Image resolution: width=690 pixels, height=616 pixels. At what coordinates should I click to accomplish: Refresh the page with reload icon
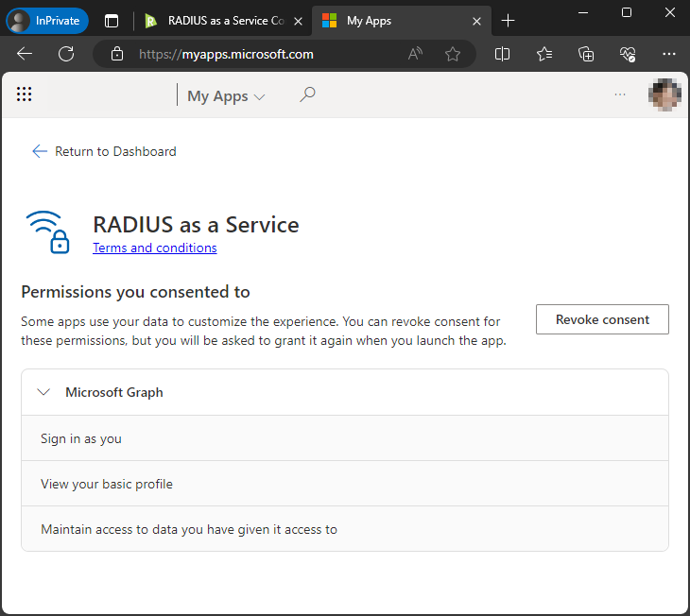(x=66, y=54)
